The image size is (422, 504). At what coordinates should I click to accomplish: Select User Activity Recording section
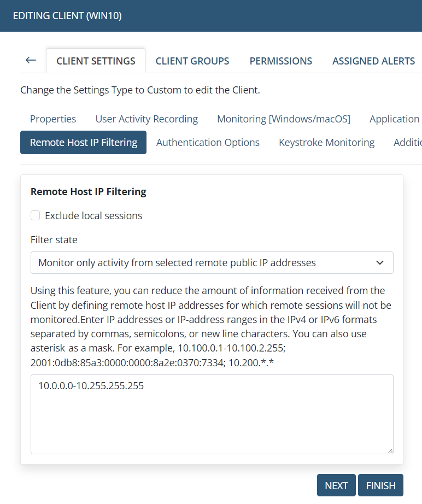click(x=146, y=119)
